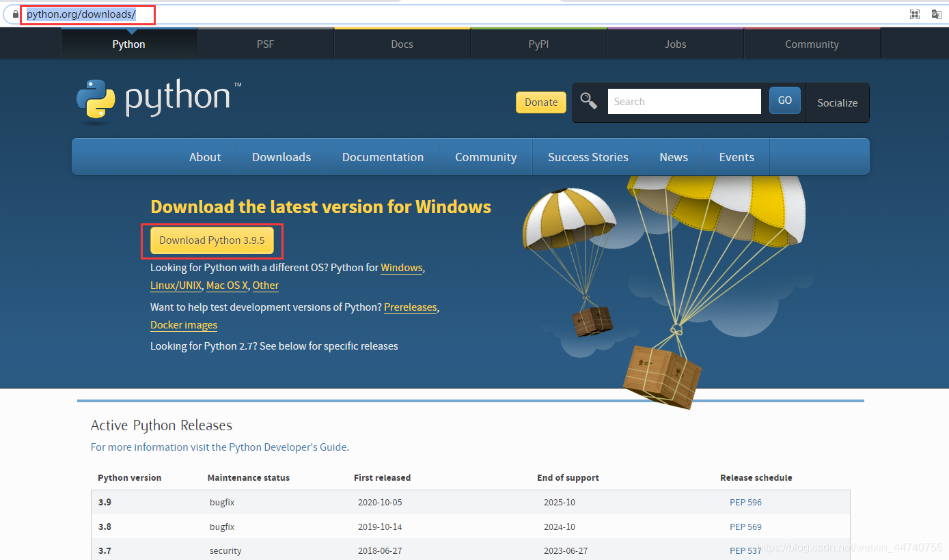The height and width of the screenshot is (560, 949).
Task: Click Download Python 3.9.5 button
Action: tap(212, 240)
